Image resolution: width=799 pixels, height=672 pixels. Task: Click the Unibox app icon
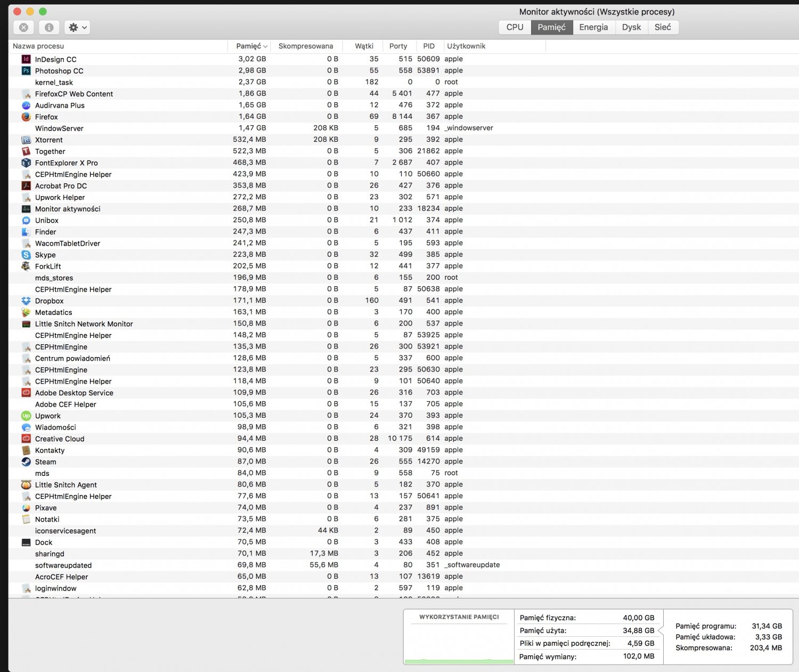pos(26,220)
